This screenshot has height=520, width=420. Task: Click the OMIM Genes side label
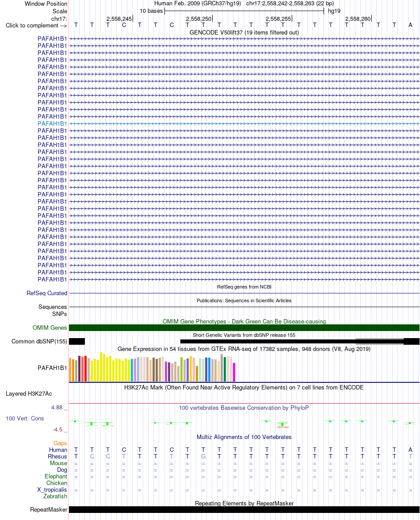pos(50,327)
